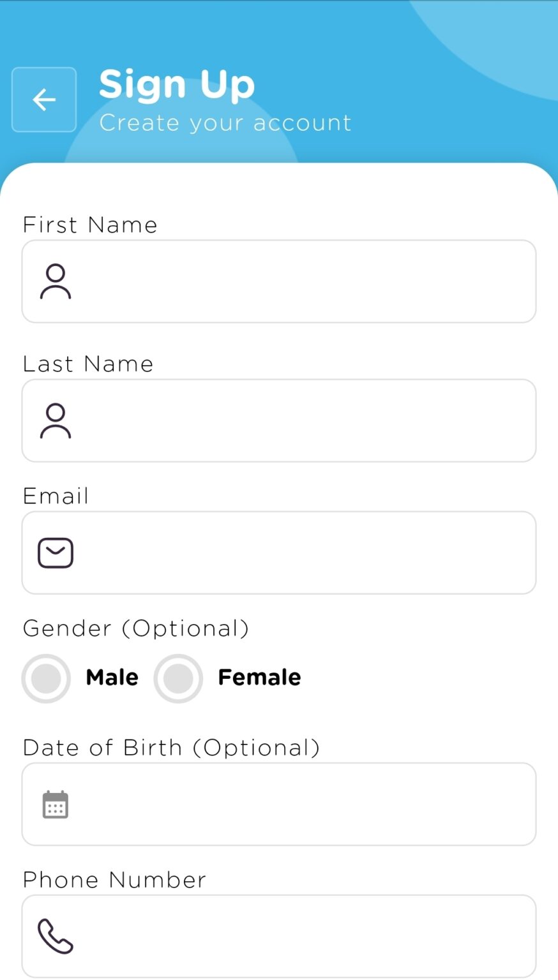The height and width of the screenshot is (980, 558).
Task: Focus the Last Name input field
Action: [x=300, y=420]
